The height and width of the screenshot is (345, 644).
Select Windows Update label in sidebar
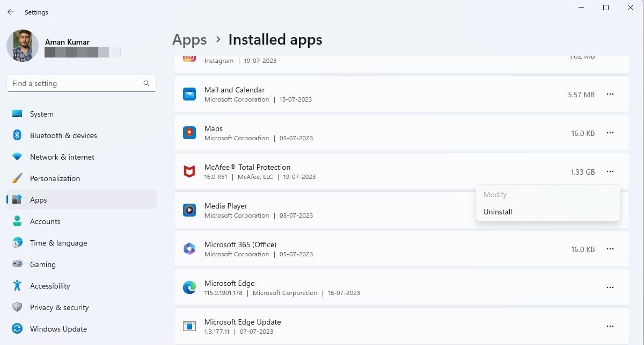pyautogui.click(x=58, y=329)
